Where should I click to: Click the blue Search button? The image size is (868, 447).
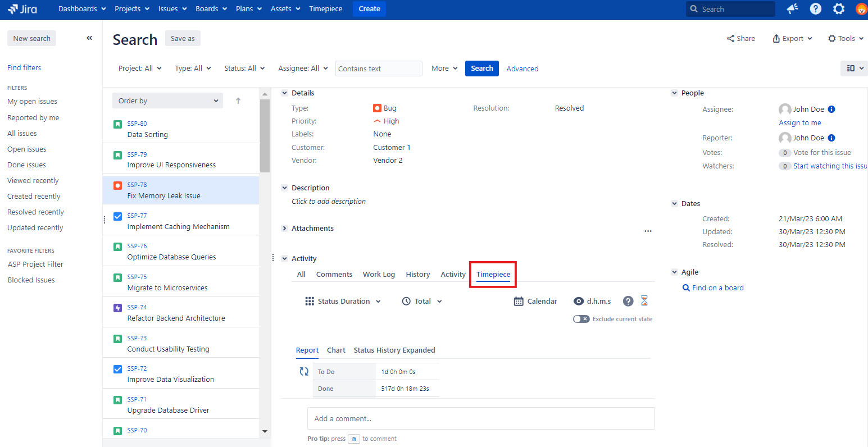[x=481, y=69]
